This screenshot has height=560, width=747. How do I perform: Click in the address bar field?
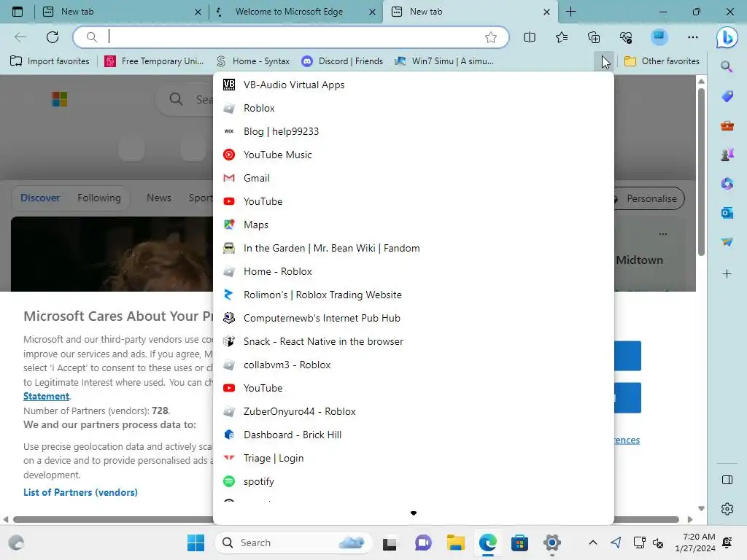click(290, 37)
